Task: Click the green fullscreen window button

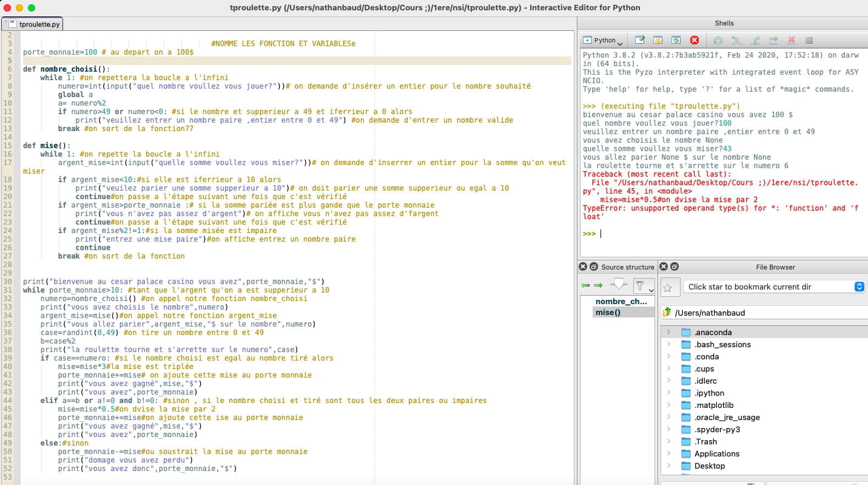Action: (x=32, y=8)
